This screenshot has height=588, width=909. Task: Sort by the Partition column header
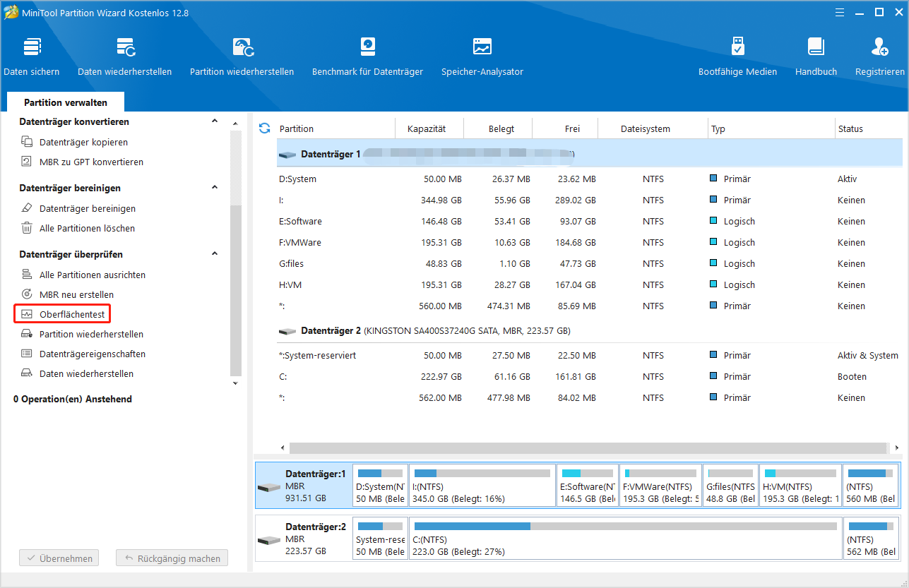click(335, 128)
